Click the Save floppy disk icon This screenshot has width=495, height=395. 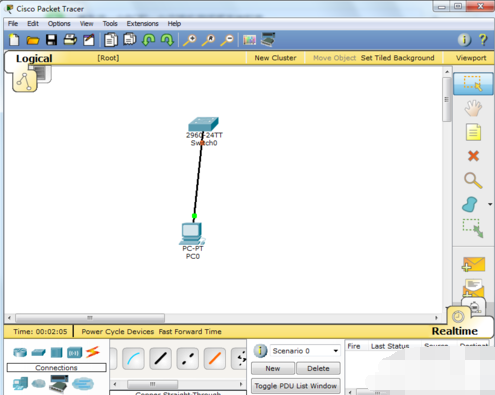51,40
